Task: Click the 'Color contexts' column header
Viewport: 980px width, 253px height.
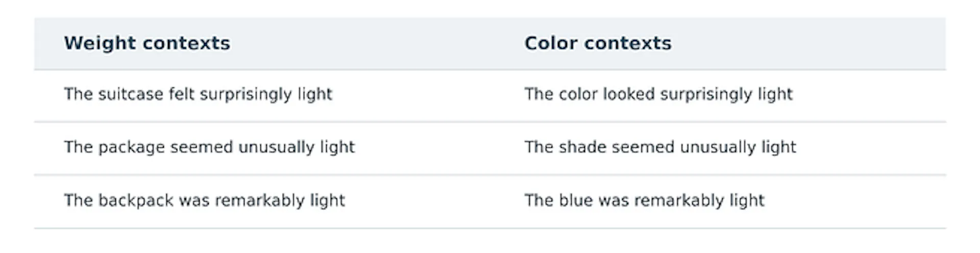Action: 598,43
